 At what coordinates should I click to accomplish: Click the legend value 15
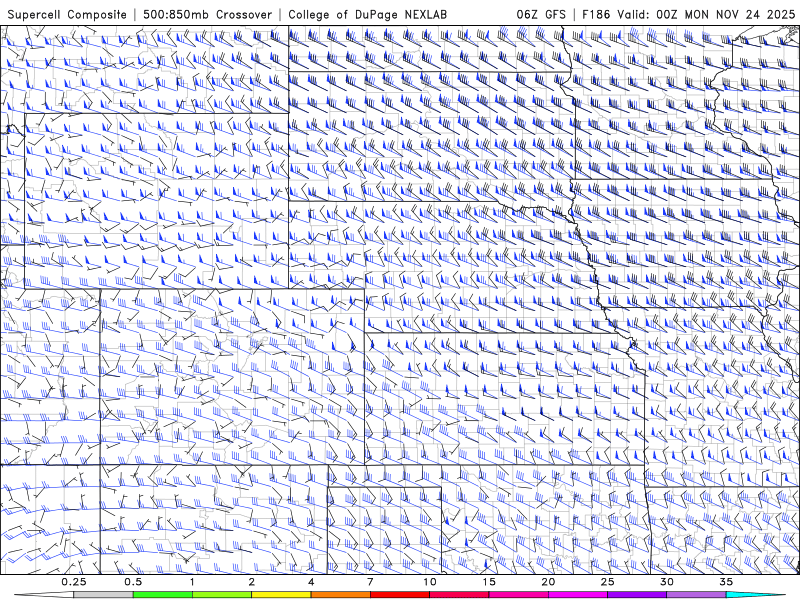tap(489, 582)
